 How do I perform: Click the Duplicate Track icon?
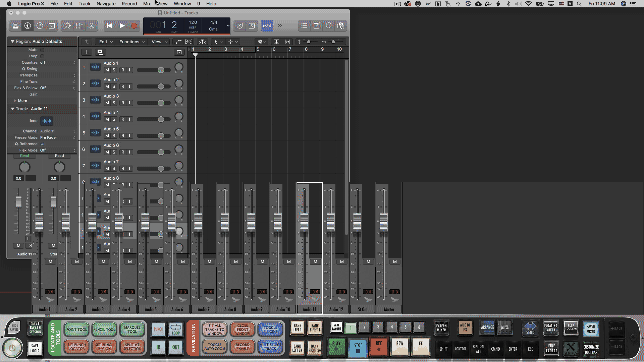pyautogui.click(x=100, y=52)
